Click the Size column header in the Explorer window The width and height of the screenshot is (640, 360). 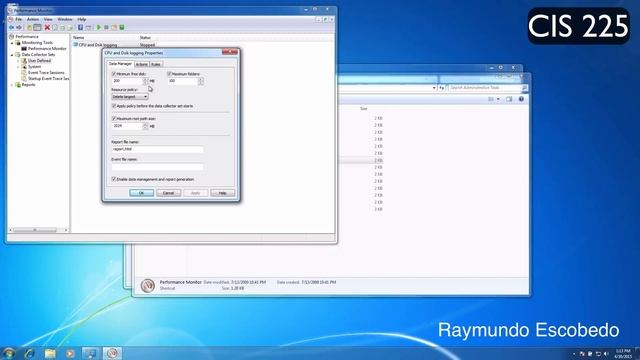363,109
